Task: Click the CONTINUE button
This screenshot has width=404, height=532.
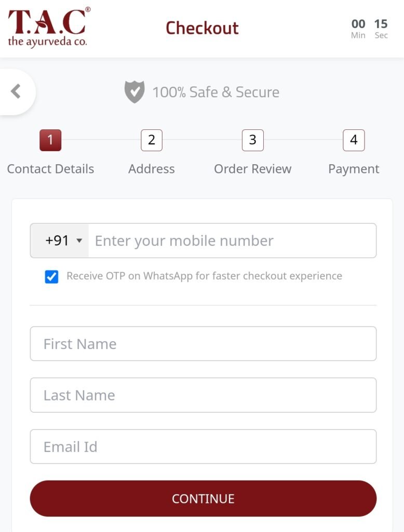Action: click(x=203, y=498)
